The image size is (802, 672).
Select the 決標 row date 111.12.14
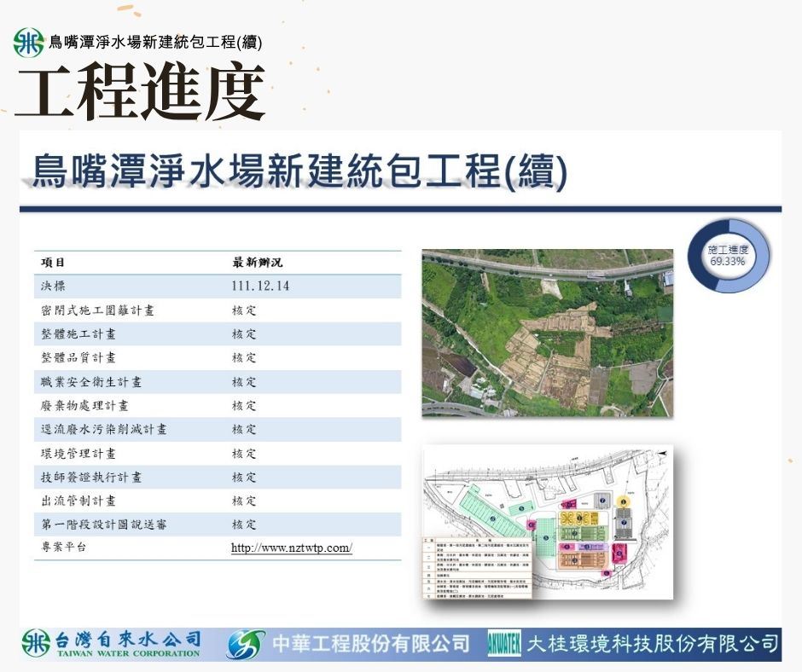click(x=260, y=287)
